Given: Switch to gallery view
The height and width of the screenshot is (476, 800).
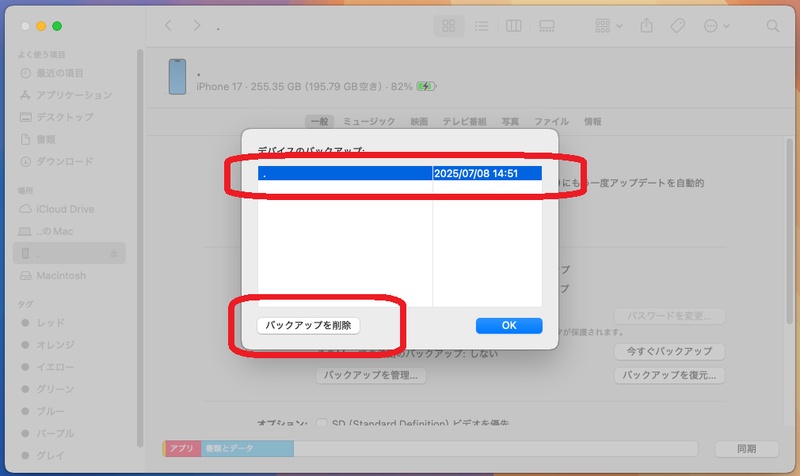Looking at the screenshot, I should 546,26.
